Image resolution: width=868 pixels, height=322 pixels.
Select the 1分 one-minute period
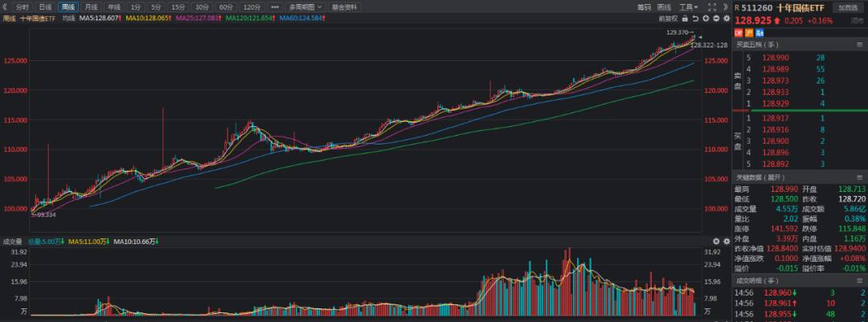[x=135, y=7]
